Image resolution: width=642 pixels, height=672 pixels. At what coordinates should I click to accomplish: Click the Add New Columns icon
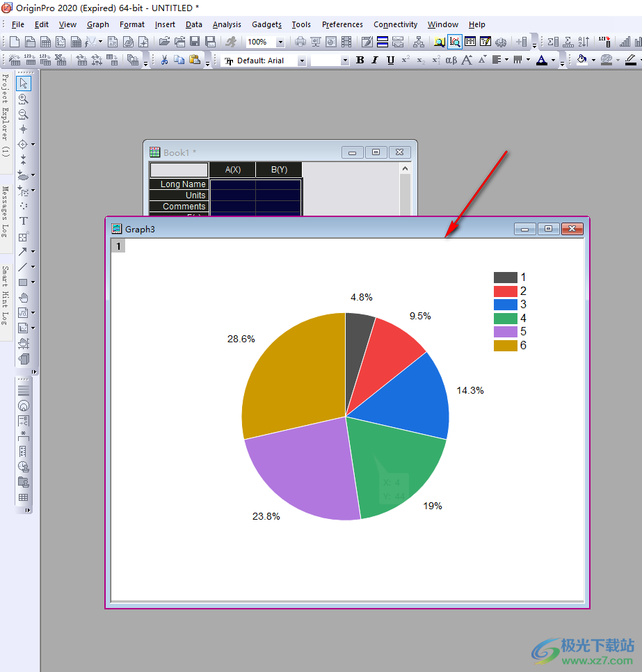(522, 42)
